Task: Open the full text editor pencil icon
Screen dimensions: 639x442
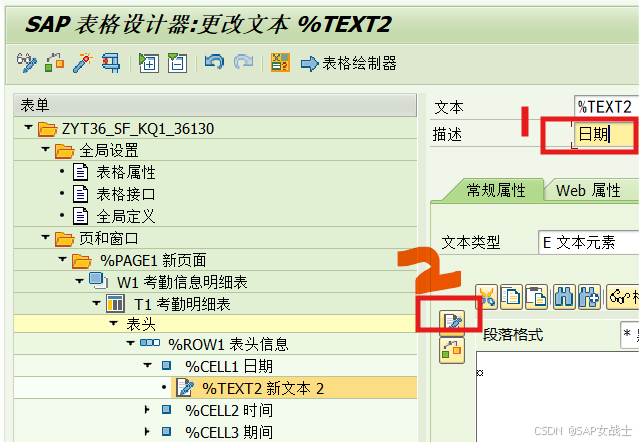Action: point(452,323)
